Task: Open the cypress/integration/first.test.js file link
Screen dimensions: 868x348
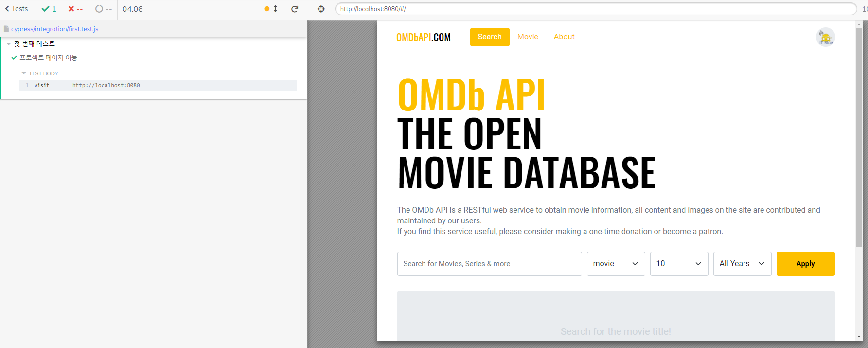Action: (x=55, y=29)
